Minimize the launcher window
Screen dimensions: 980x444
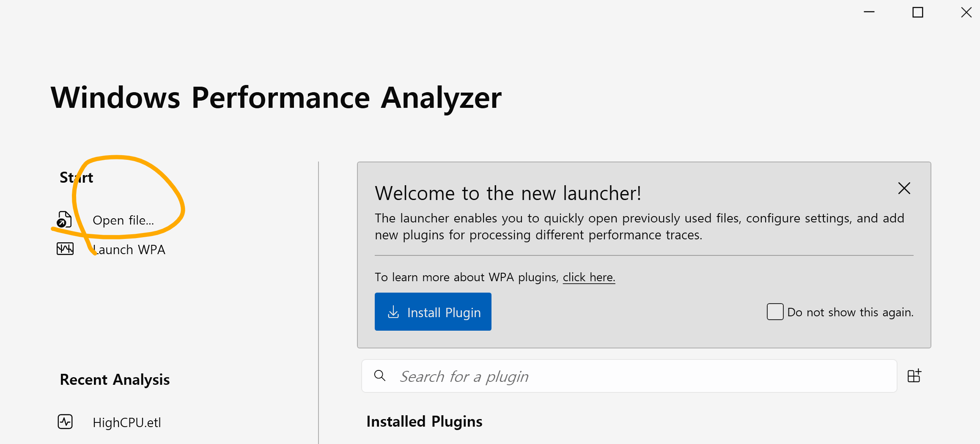(x=869, y=12)
